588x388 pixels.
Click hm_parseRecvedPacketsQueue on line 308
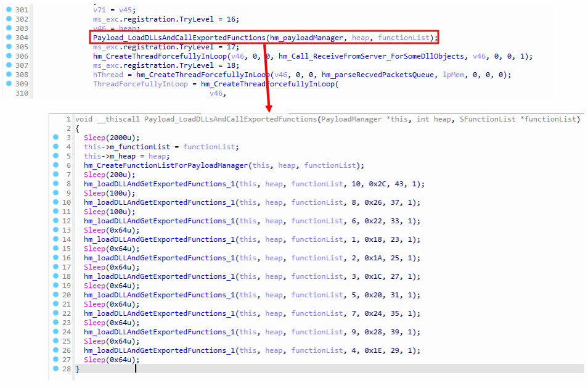coord(378,75)
